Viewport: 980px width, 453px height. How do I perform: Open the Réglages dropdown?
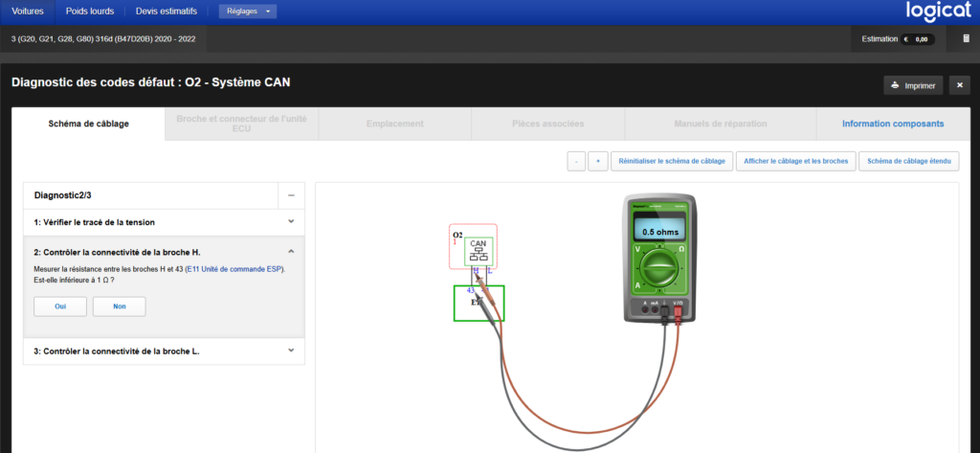click(248, 11)
